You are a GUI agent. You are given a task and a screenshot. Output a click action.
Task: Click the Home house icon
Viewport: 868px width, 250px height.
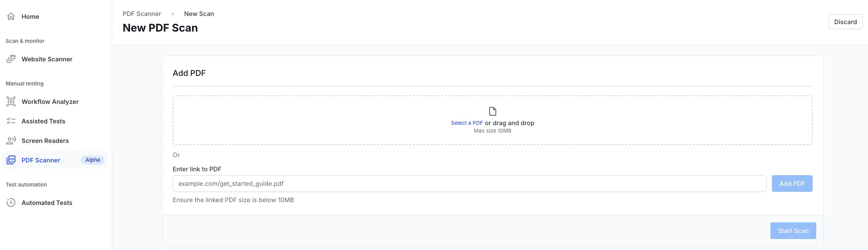coord(11,16)
